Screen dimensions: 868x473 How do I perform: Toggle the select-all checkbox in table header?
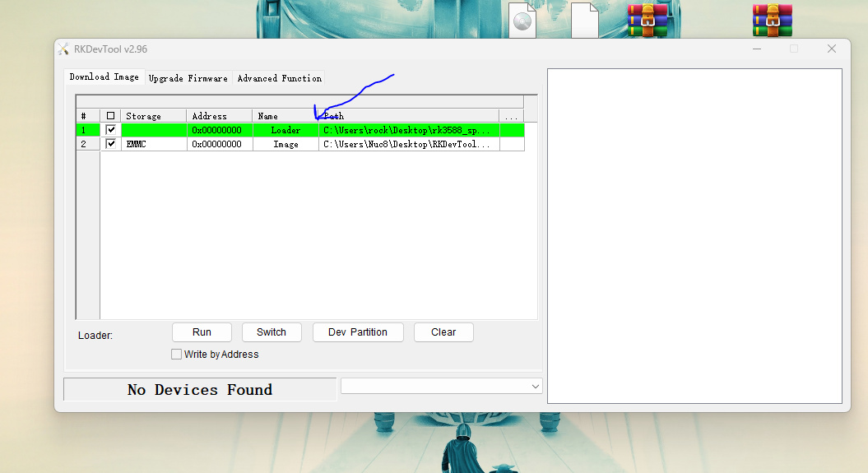111,116
